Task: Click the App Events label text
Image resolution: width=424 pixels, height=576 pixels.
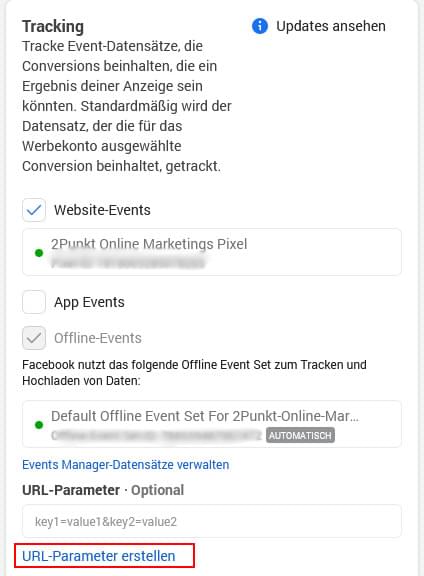Action: (x=89, y=302)
